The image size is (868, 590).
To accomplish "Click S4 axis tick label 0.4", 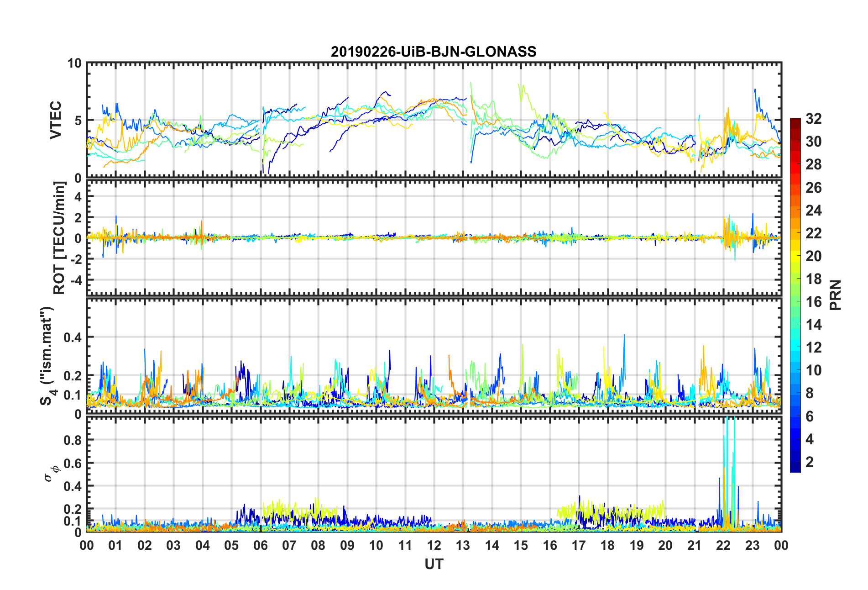I will pos(73,337).
